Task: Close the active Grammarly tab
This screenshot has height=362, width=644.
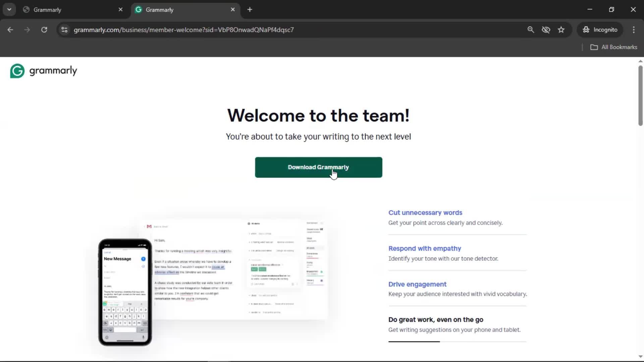Action: click(233, 10)
